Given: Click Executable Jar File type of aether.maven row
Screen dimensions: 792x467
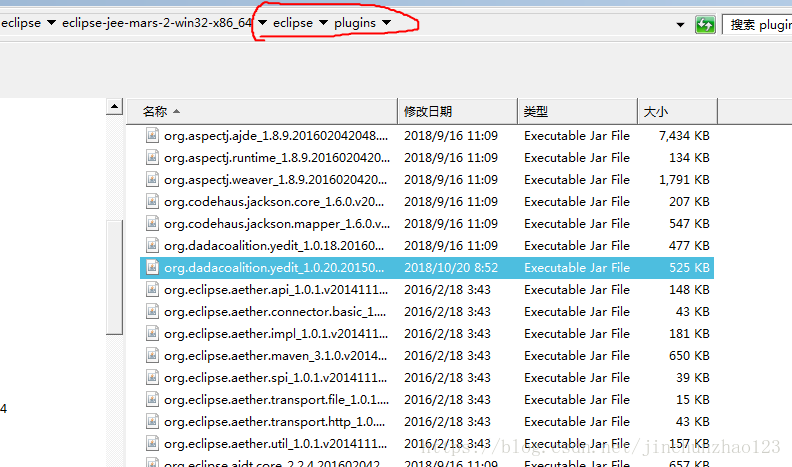Looking at the screenshot, I should point(577,356).
